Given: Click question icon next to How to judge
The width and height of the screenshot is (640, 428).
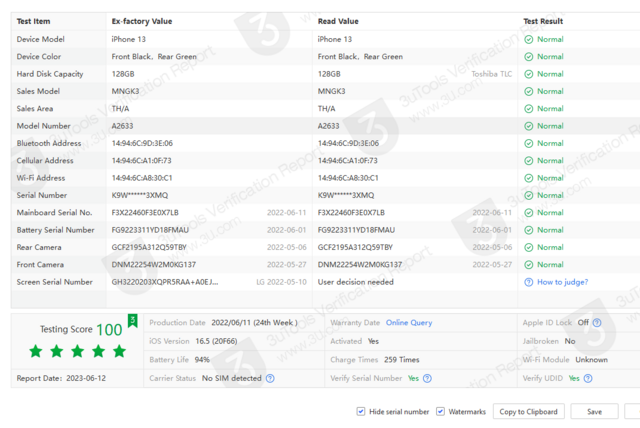Looking at the screenshot, I should [529, 282].
